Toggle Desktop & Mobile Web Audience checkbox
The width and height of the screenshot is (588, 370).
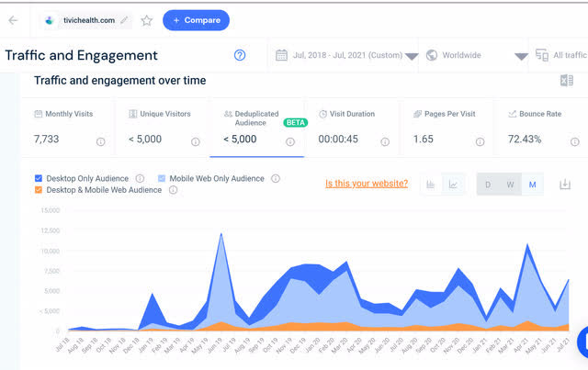(39, 190)
